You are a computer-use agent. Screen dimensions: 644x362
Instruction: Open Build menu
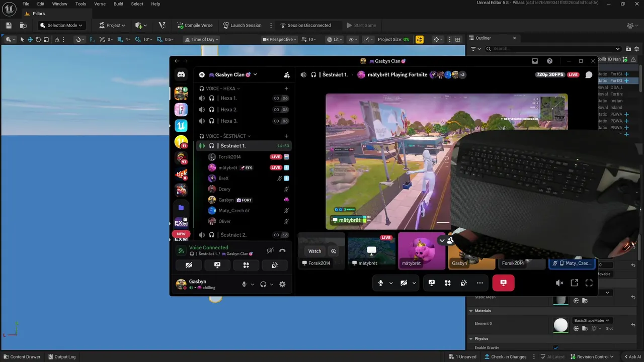pos(118,4)
